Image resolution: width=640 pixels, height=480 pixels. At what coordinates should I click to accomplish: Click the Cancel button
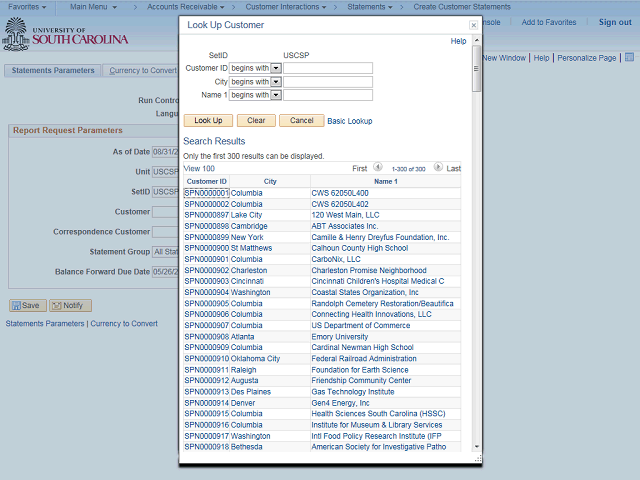(302, 120)
